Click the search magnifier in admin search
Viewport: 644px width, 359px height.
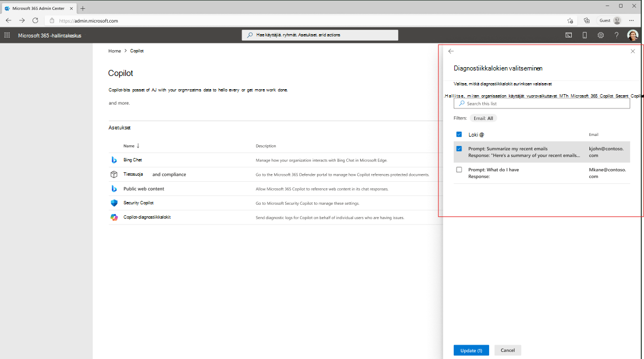click(250, 35)
